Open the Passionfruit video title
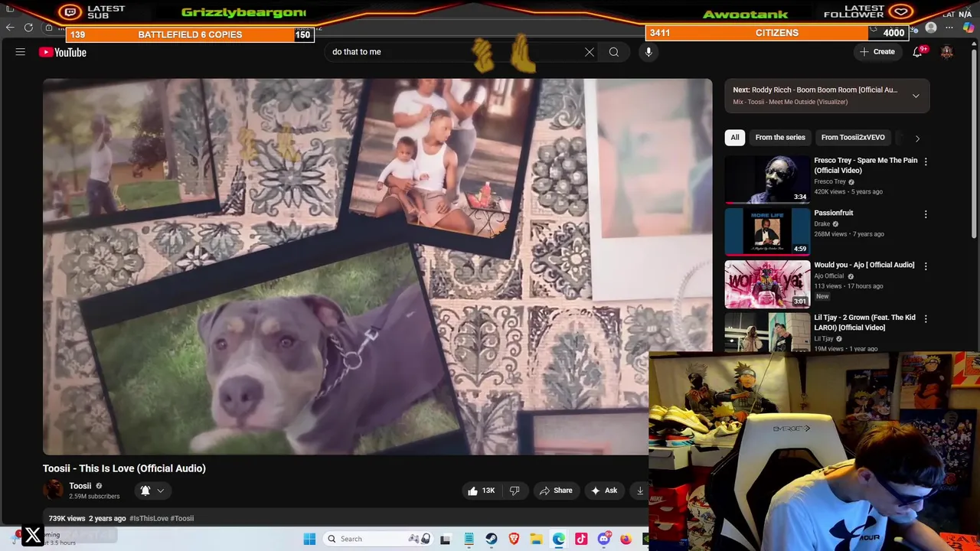This screenshot has width=980, height=551. pyautogui.click(x=833, y=213)
